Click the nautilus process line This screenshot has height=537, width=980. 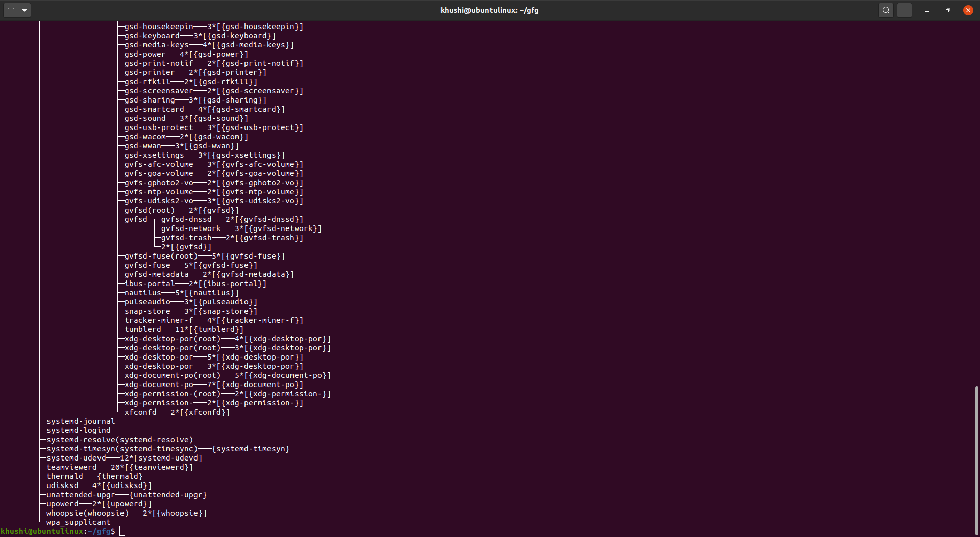182,293
